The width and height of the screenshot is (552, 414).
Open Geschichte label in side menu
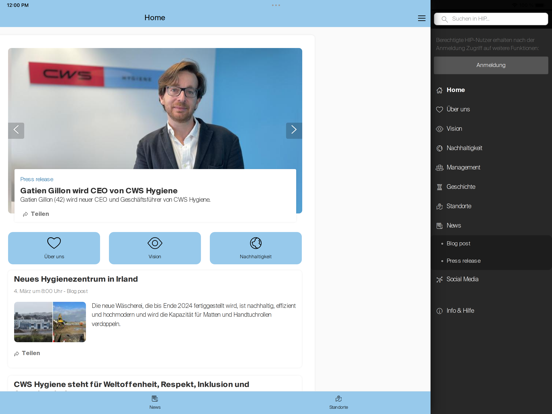tap(461, 187)
